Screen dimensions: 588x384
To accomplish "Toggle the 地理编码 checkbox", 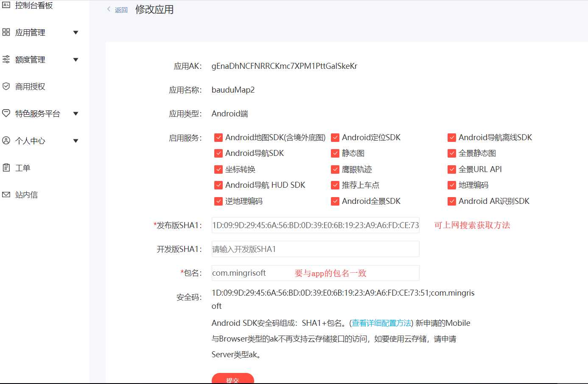I will pos(452,185).
